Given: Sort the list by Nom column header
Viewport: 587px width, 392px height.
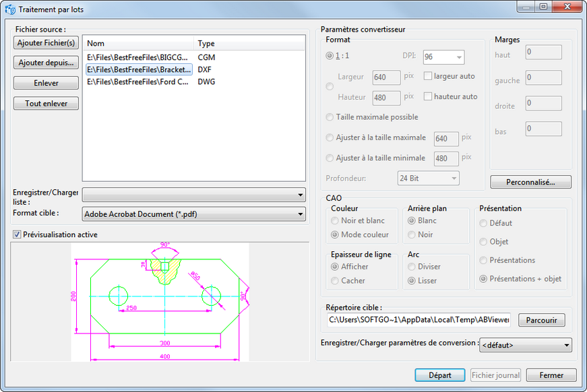Looking at the screenshot, I should coord(138,43).
